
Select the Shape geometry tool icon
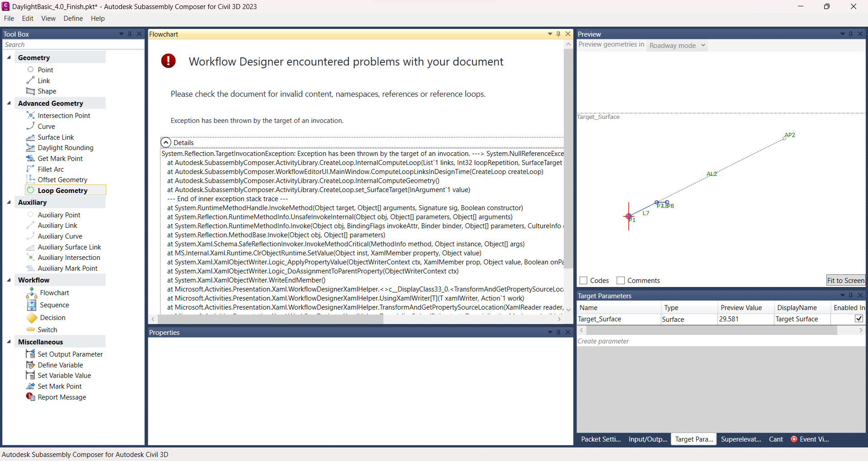30,91
